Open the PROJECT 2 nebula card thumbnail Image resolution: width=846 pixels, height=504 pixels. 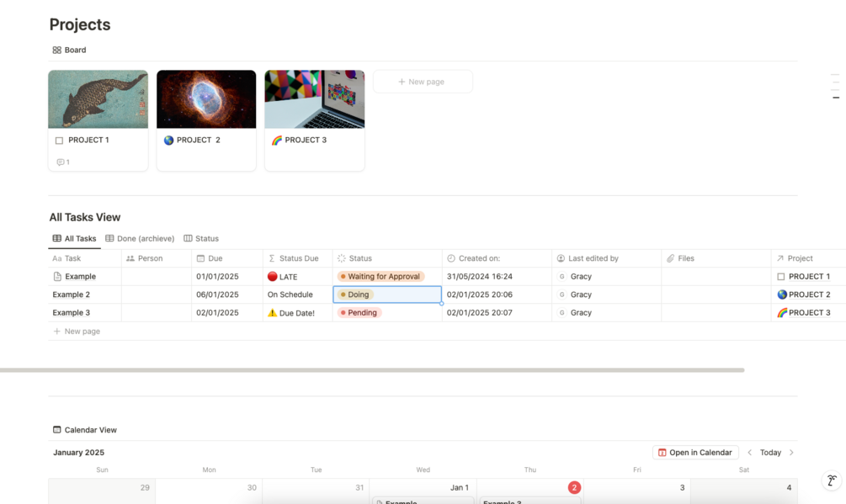tap(206, 99)
